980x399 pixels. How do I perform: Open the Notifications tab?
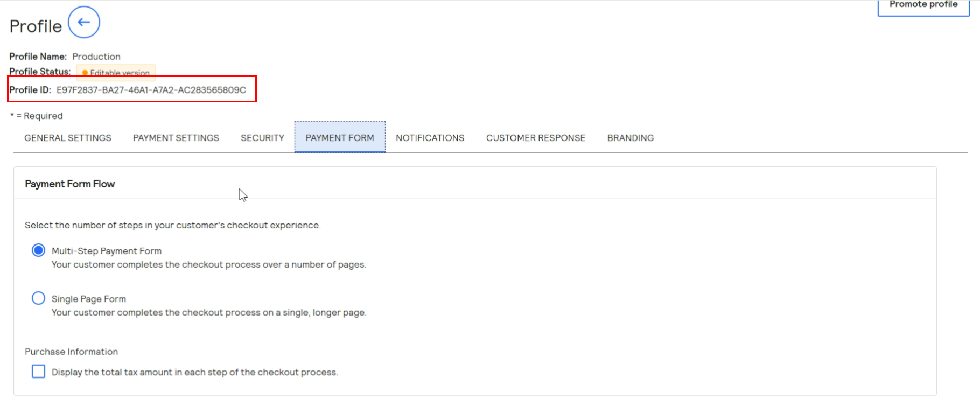tap(430, 138)
